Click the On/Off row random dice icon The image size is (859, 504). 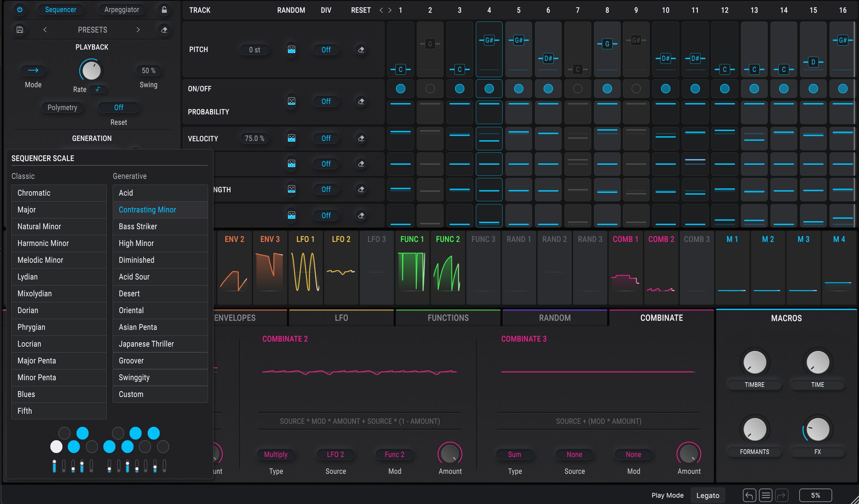coord(292,101)
